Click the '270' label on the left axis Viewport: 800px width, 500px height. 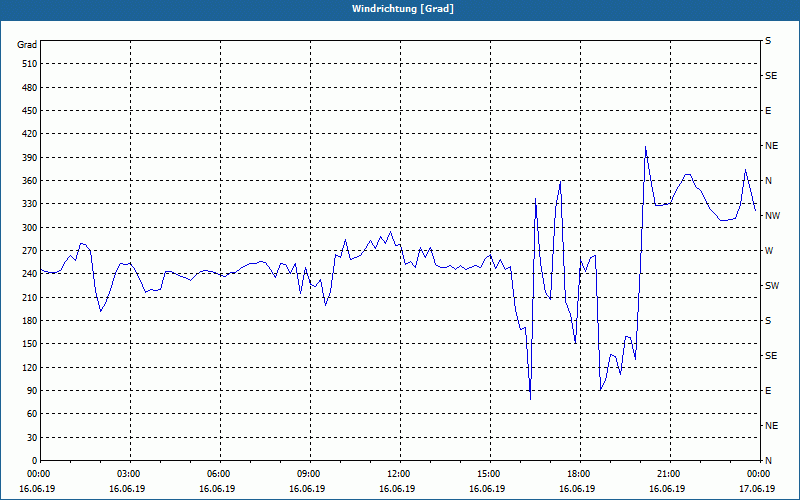(30, 251)
